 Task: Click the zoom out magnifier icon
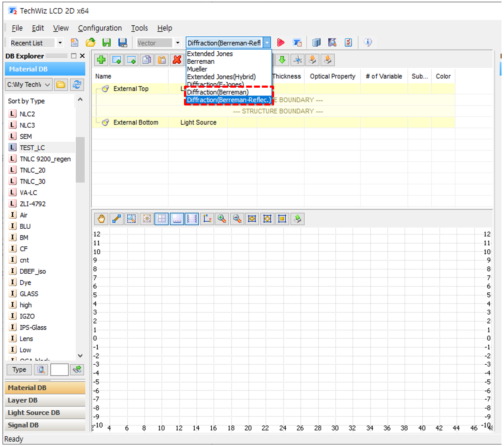(237, 219)
